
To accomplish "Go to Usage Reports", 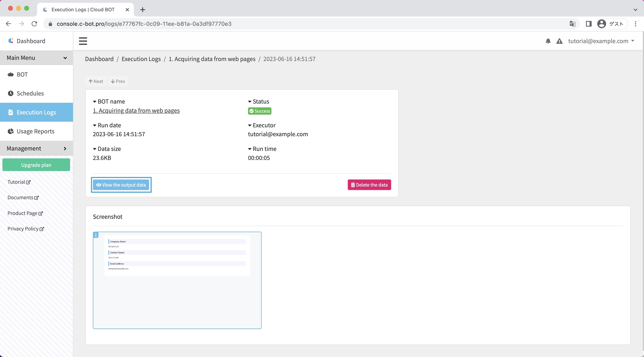I will pyautogui.click(x=35, y=131).
